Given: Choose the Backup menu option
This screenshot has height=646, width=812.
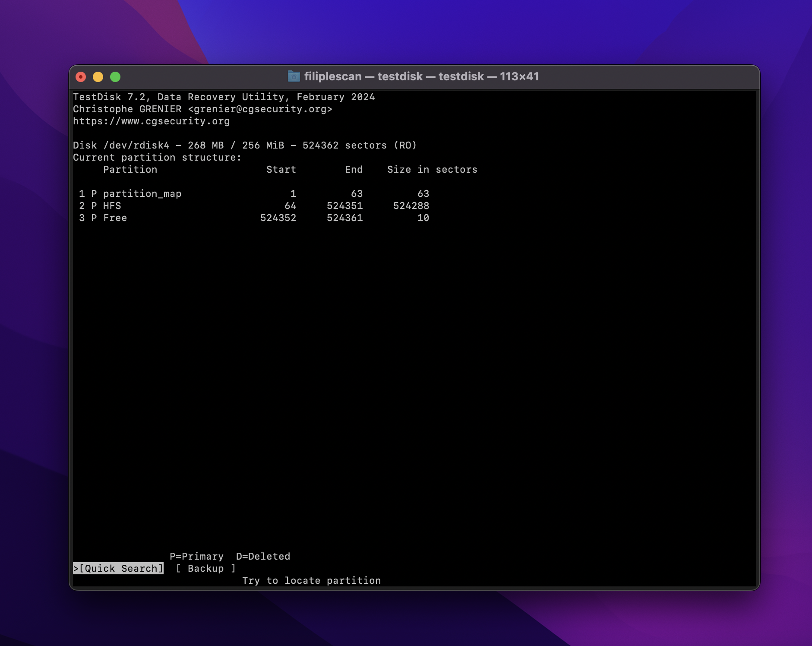Looking at the screenshot, I should [x=206, y=568].
